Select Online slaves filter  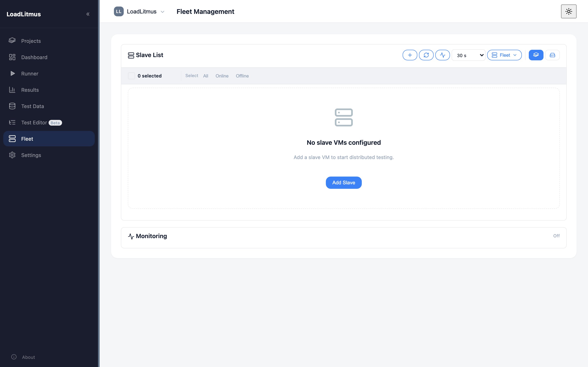click(x=222, y=76)
